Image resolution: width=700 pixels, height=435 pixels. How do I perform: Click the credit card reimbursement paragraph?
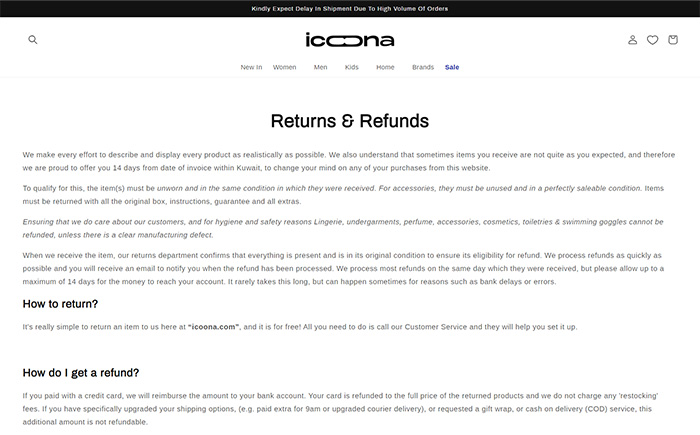pos(341,409)
